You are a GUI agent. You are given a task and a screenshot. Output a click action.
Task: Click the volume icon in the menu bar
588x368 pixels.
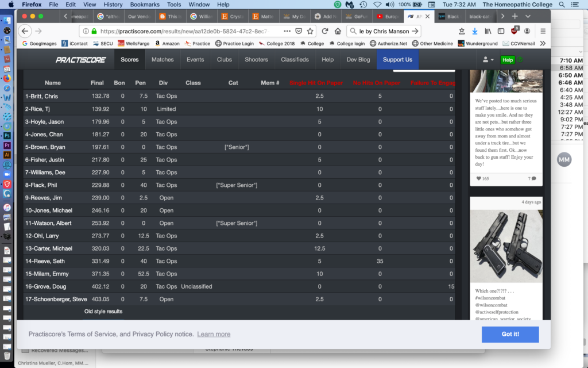pos(390,5)
